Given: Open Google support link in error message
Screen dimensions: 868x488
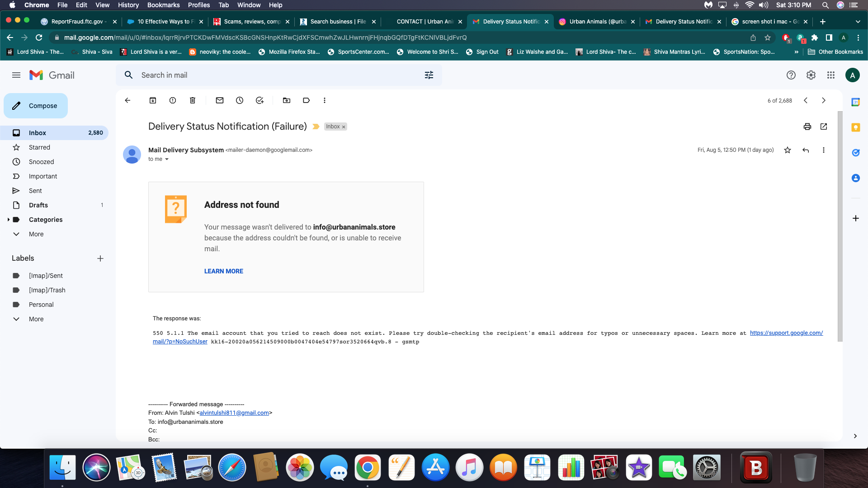Looking at the screenshot, I should [x=786, y=333].
